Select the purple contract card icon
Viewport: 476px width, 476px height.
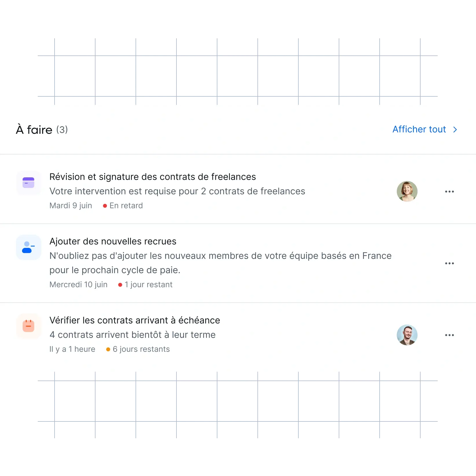[x=28, y=183]
